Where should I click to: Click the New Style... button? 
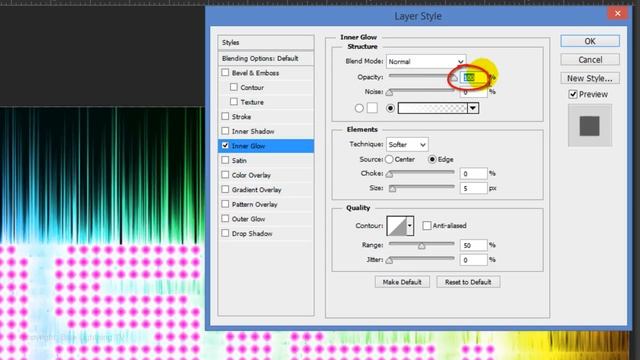click(590, 78)
